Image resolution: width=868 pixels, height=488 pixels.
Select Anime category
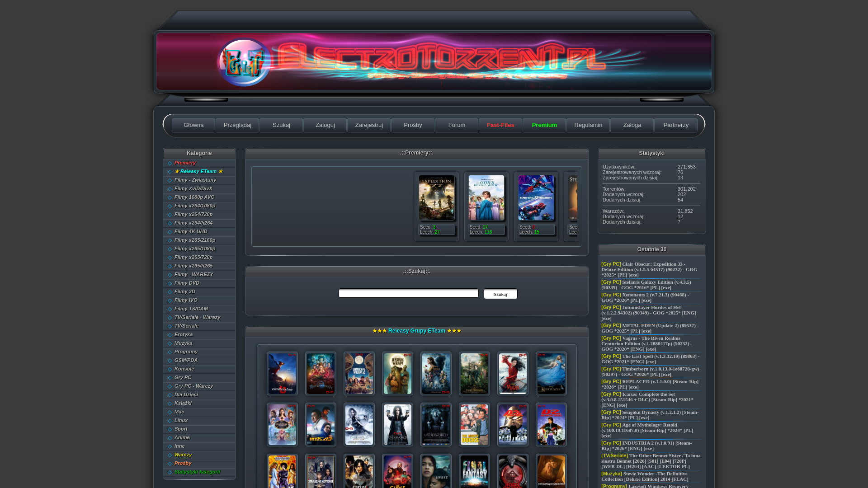tap(182, 437)
